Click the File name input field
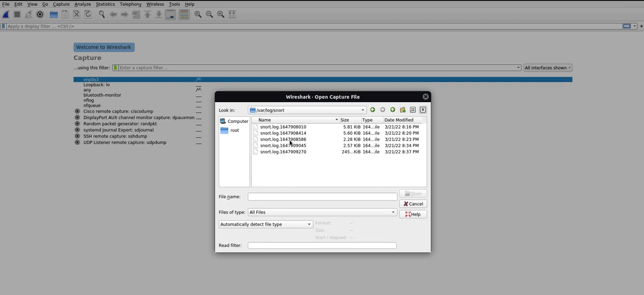Screen dimensions: 644x295 322,197
